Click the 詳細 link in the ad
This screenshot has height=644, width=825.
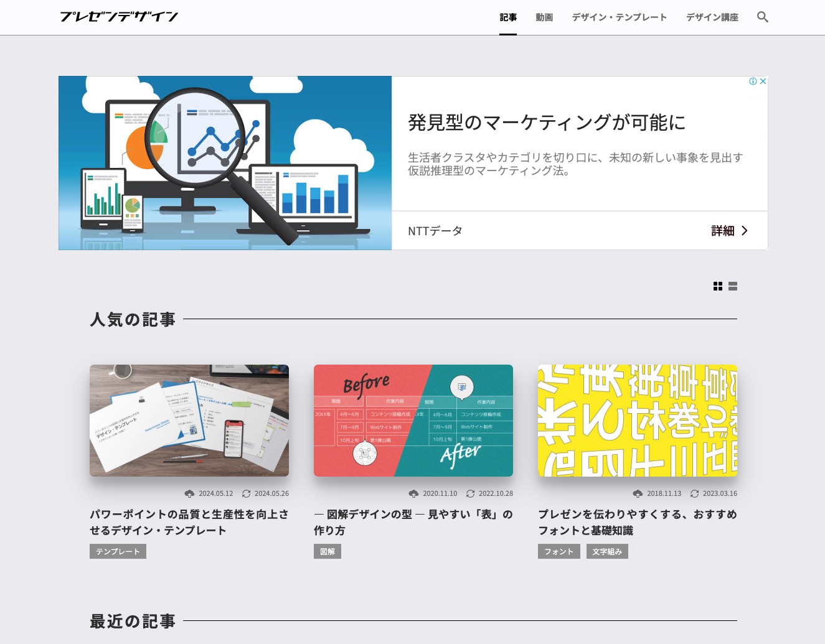[x=722, y=230]
